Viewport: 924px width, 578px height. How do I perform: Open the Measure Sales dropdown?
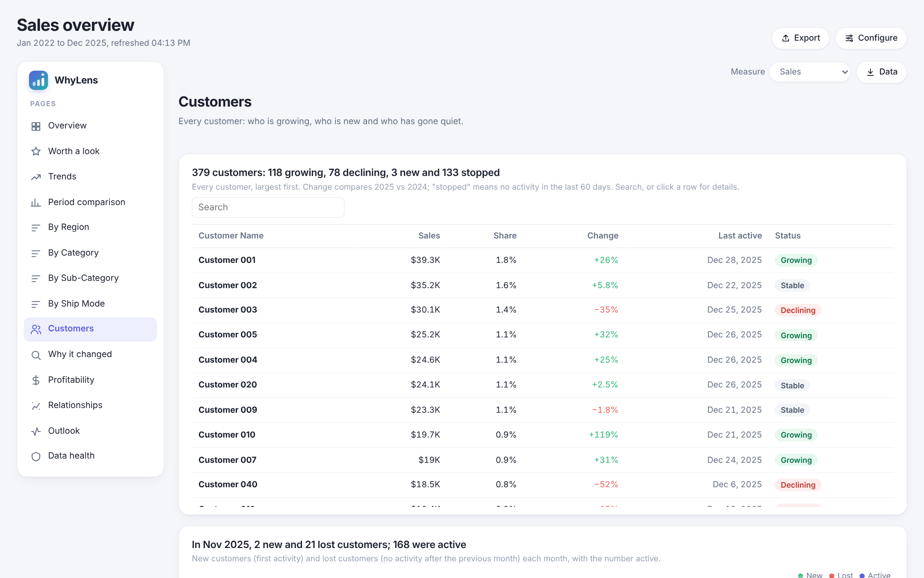[x=810, y=72]
